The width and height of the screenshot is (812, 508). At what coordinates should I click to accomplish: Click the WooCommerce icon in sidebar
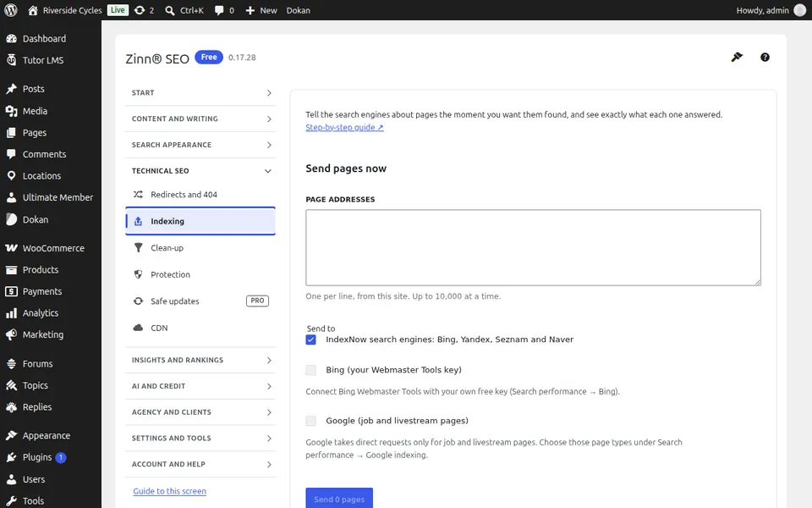pos(11,248)
